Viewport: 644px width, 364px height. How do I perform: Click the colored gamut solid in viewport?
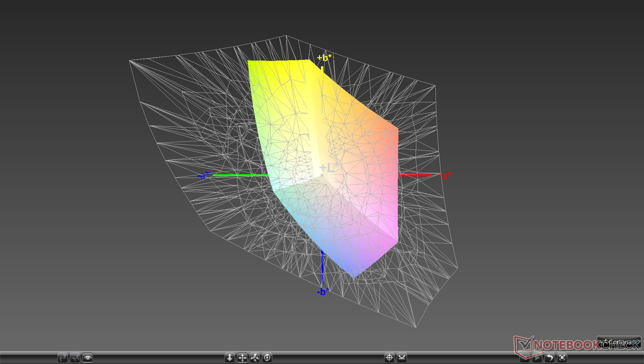pyautogui.click(x=323, y=168)
